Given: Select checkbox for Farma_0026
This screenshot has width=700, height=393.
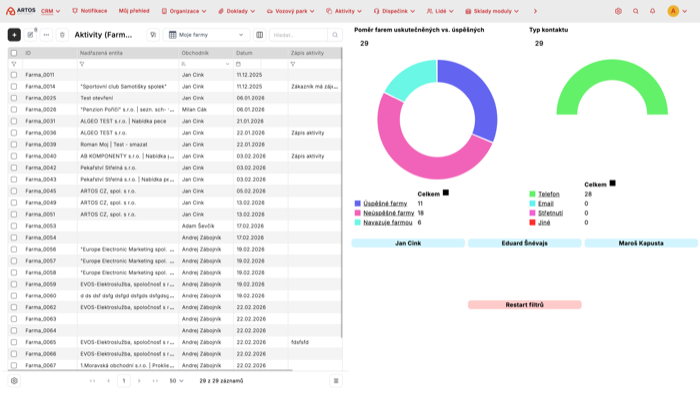Looking at the screenshot, I should click(14, 110).
